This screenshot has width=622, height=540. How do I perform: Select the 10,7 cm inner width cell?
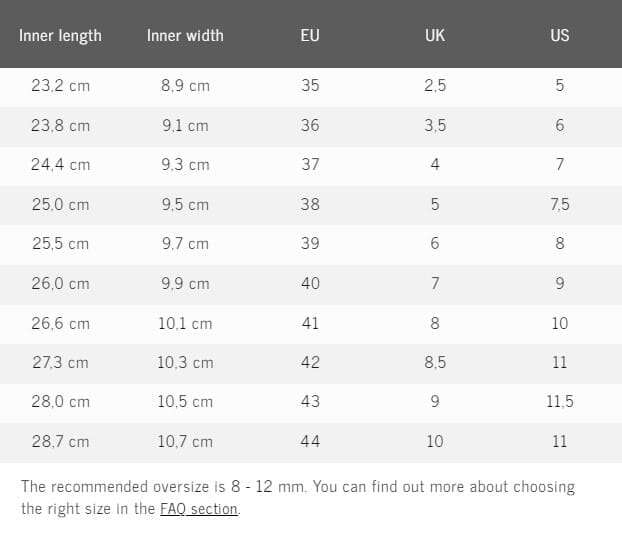click(x=185, y=441)
